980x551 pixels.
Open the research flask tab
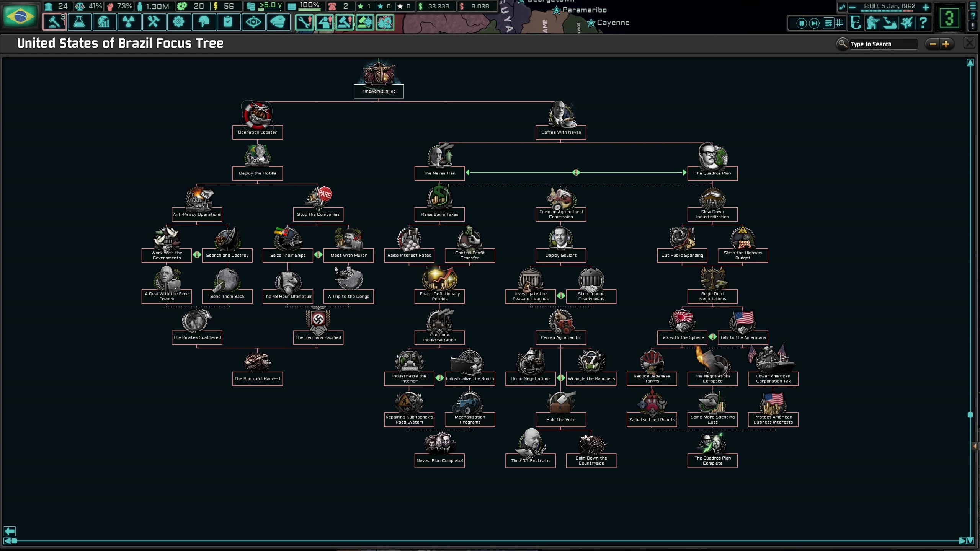pos(79,22)
